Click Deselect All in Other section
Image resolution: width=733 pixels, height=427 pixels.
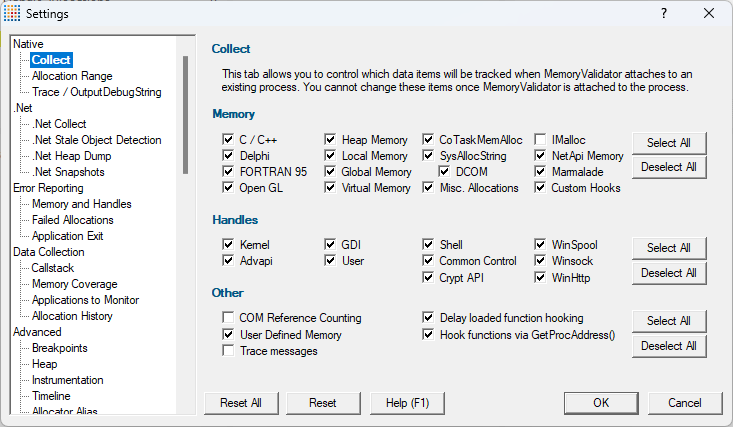[x=669, y=346]
